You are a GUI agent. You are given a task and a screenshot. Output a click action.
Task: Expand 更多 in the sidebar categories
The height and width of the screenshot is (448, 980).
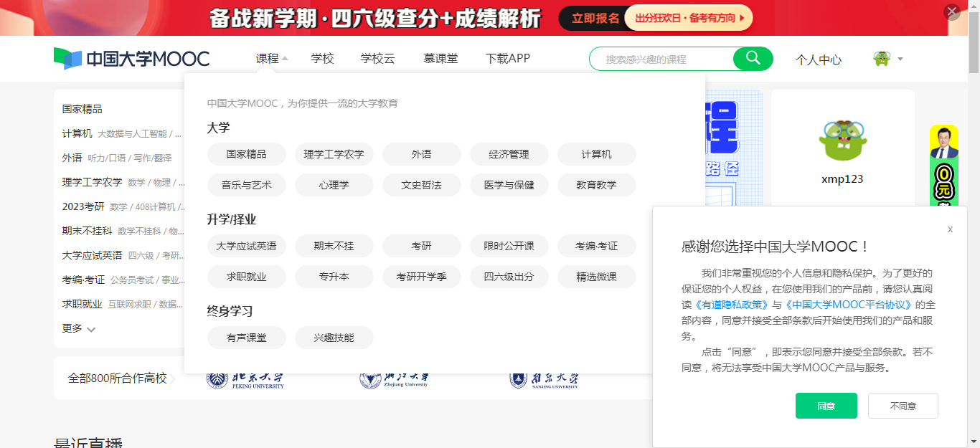tap(79, 328)
